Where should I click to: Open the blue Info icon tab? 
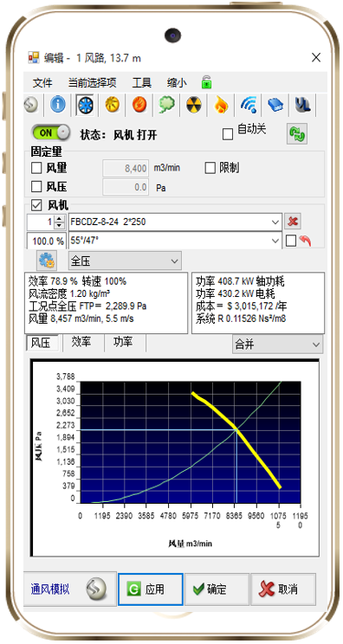(58, 105)
